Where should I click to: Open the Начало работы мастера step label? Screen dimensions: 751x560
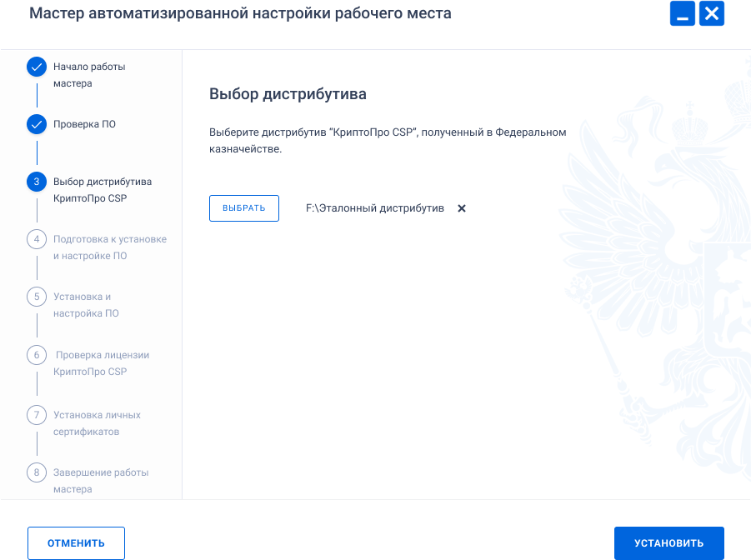89,75
